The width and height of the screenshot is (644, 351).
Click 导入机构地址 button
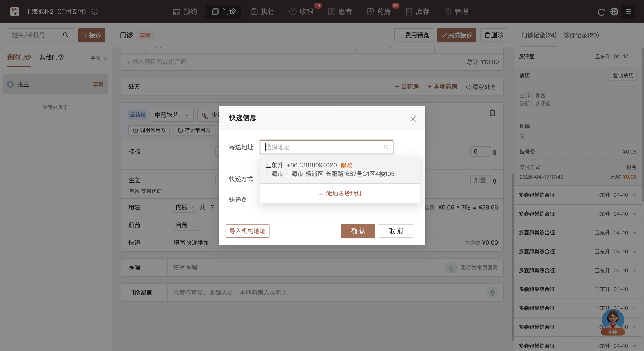(247, 231)
